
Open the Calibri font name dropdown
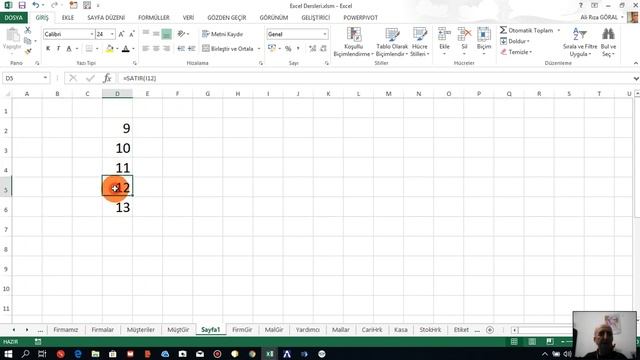(x=92, y=34)
